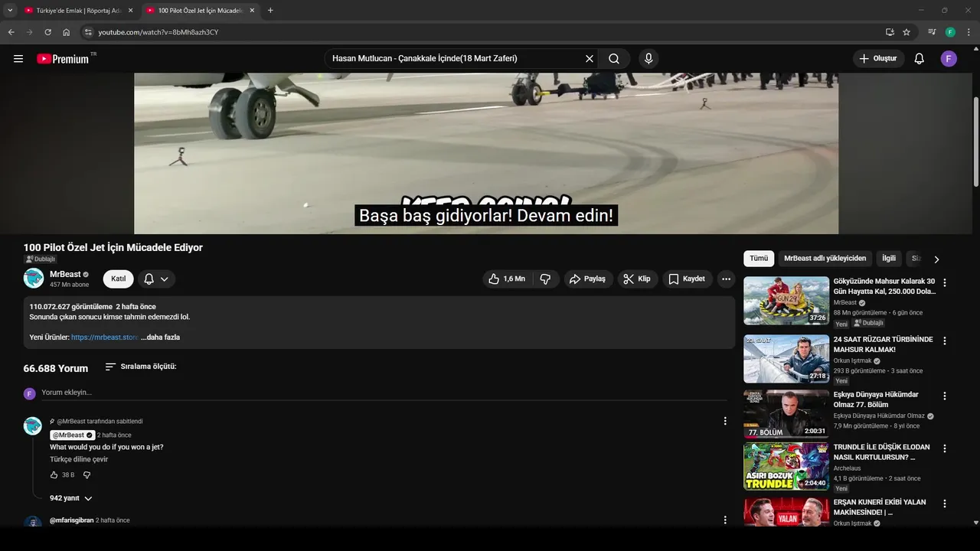The image size is (980, 551).
Task: Open Chrome media control button
Action: (932, 32)
